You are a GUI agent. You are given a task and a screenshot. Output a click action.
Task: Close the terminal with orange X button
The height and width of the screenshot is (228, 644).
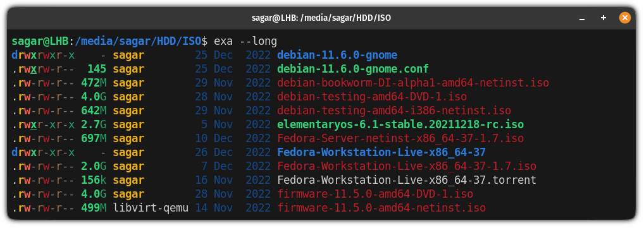[624, 18]
